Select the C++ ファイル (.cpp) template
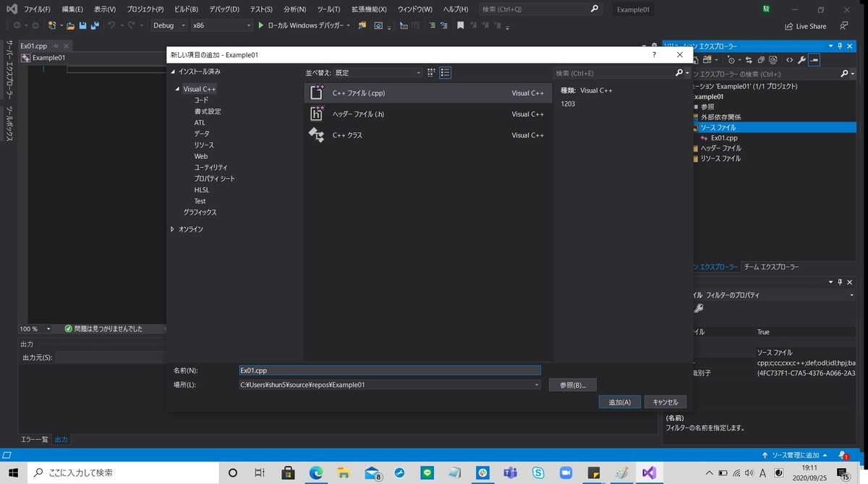 coord(427,93)
